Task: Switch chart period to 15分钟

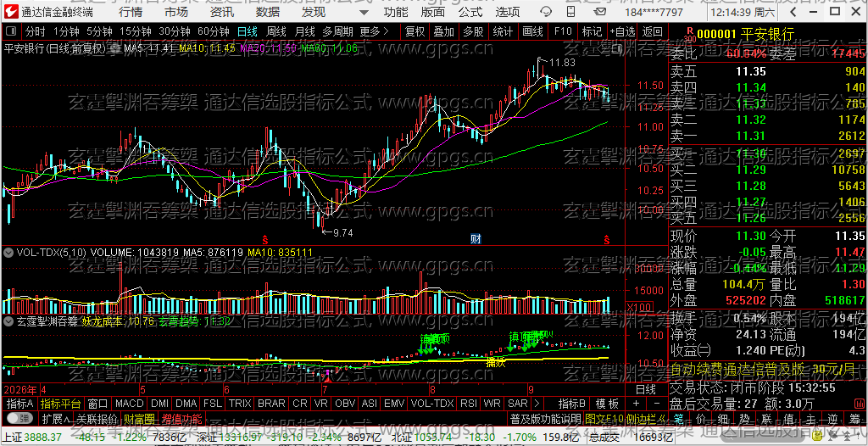Action: coord(136,31)
